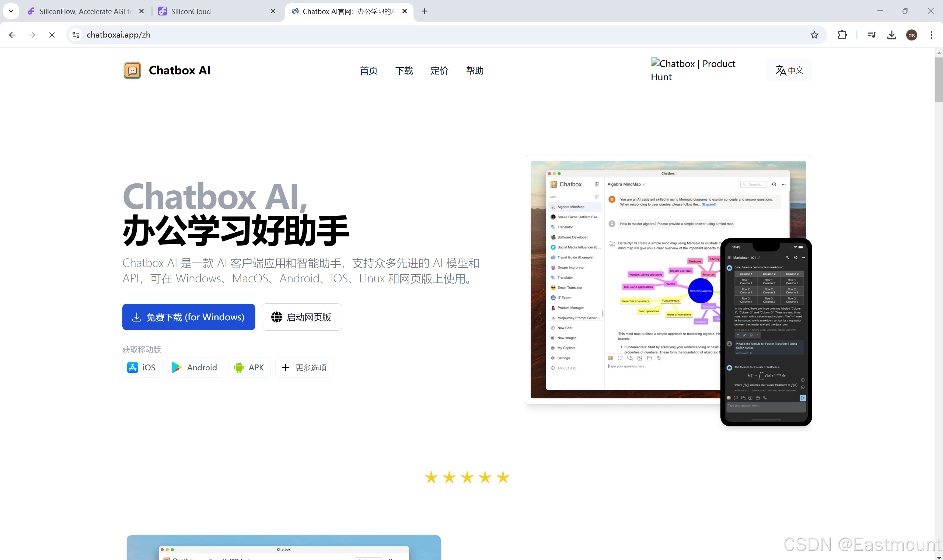Stop loading the page with X icon

pyautogui.click(x=52, y=35)
